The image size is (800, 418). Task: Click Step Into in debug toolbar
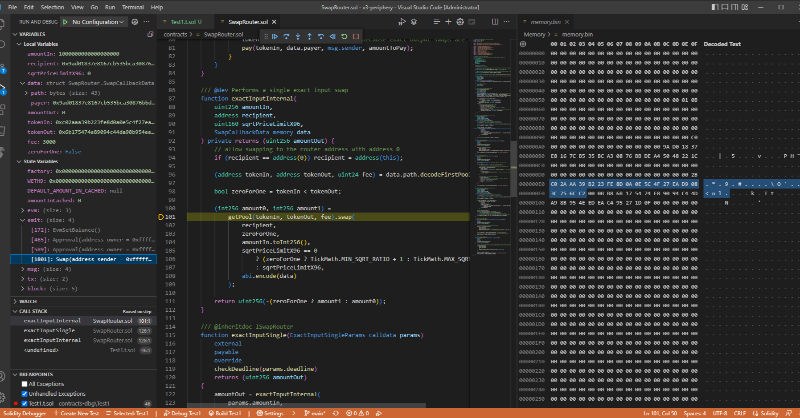point(298,36)
